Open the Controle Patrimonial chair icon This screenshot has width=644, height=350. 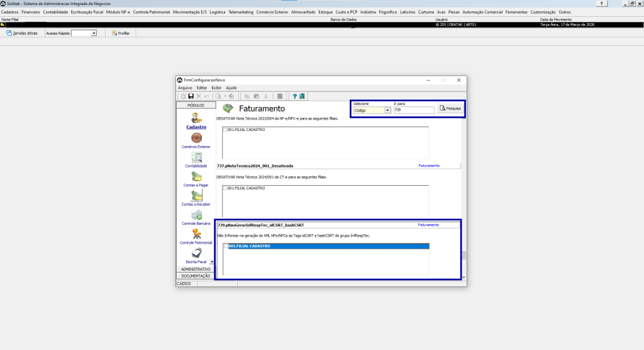tap(196, 234)
